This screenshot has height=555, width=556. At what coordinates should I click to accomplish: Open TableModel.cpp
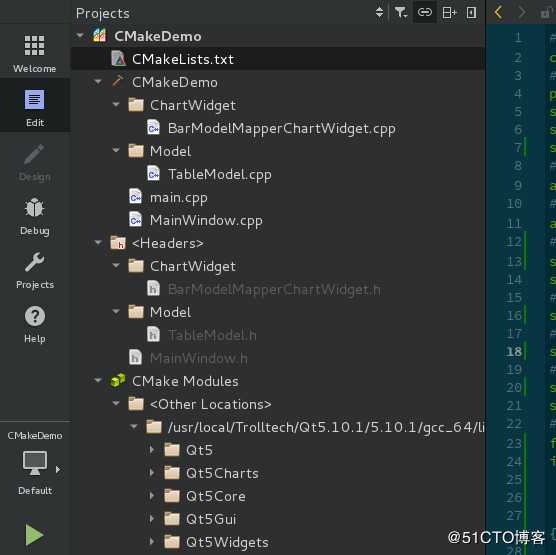(x=219, y=174)
